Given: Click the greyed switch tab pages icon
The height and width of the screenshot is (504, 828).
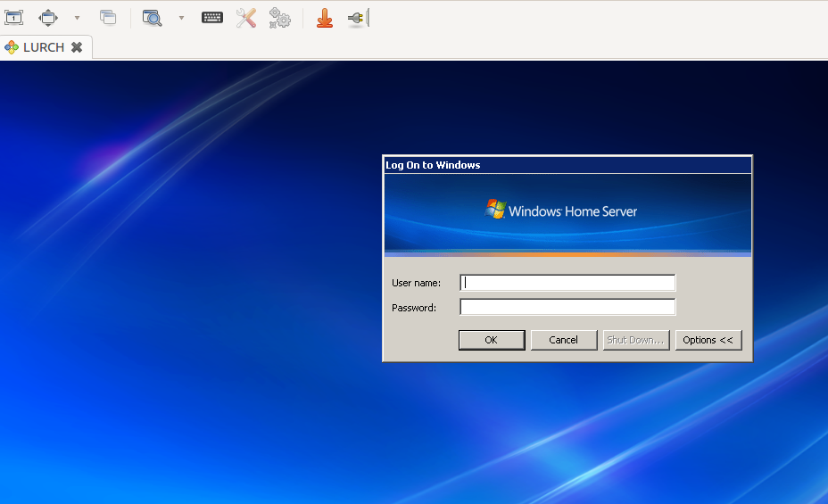Looking at the screenshot, I should (108, 18).
